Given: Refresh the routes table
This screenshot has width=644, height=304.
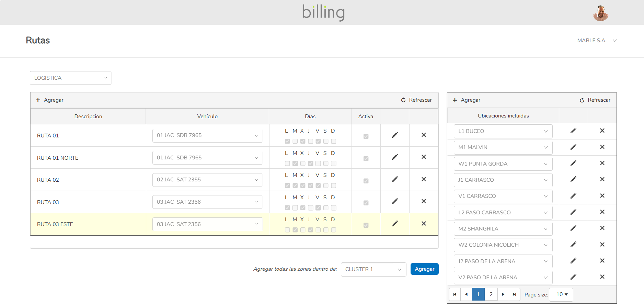Looking at the screenshot, I should pos(416,100).
